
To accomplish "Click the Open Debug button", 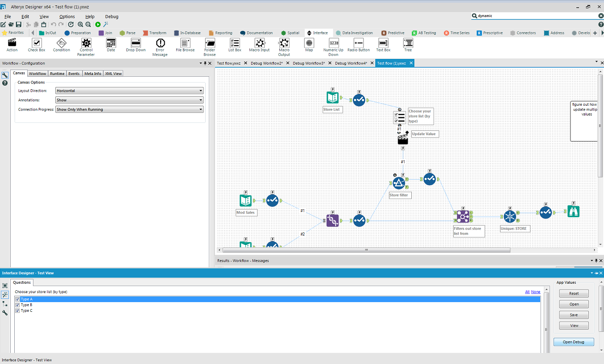I will point(574,342).
